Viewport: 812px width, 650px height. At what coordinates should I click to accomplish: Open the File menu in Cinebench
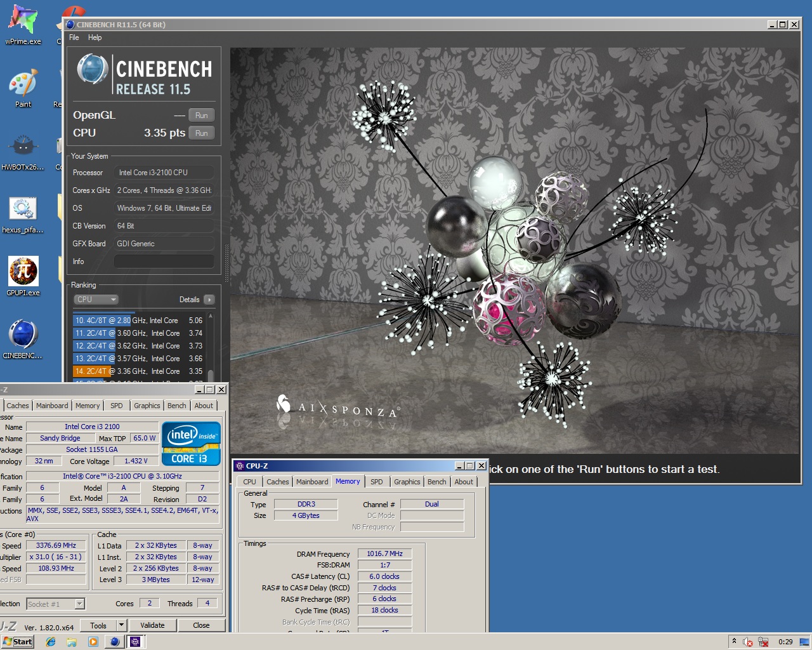(74, 37)
